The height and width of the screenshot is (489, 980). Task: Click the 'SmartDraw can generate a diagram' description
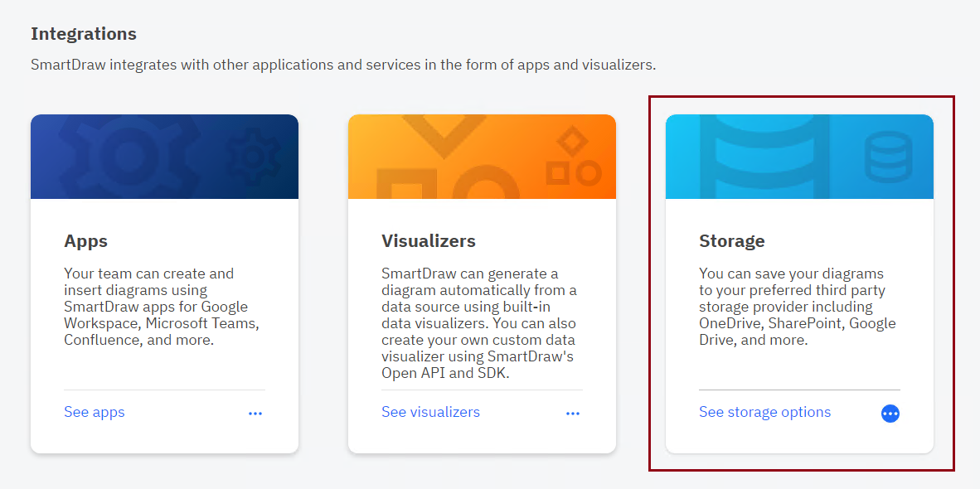tap(478, 323)
